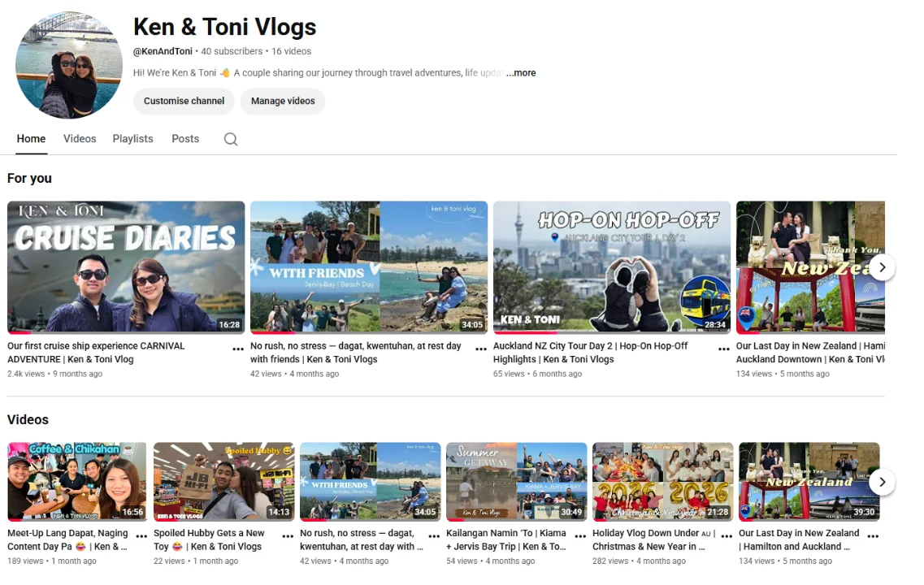Open 'Our first cruise ship experience CARNIVAL' title link
Viewport: 924px width, 585px height.
tap(96, 353)
